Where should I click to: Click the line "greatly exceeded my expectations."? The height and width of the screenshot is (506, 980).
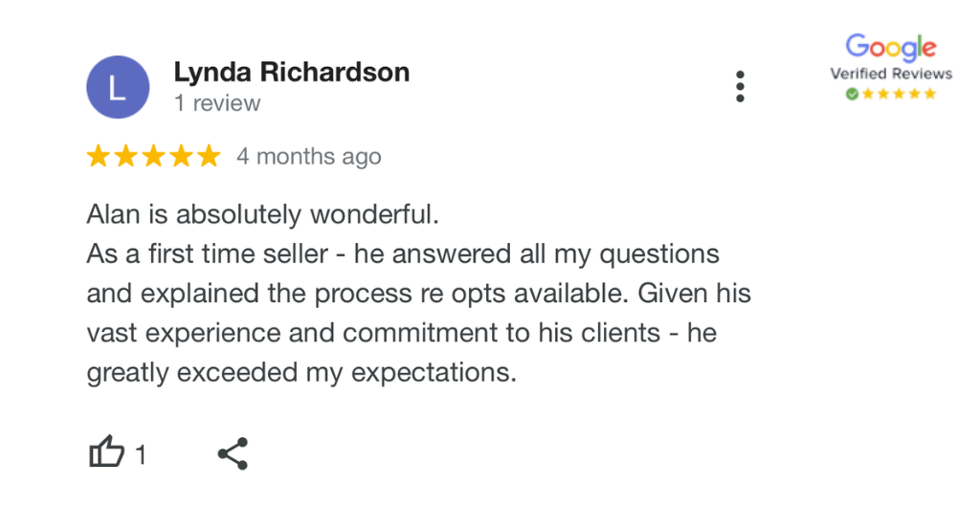tap(301, 374)
